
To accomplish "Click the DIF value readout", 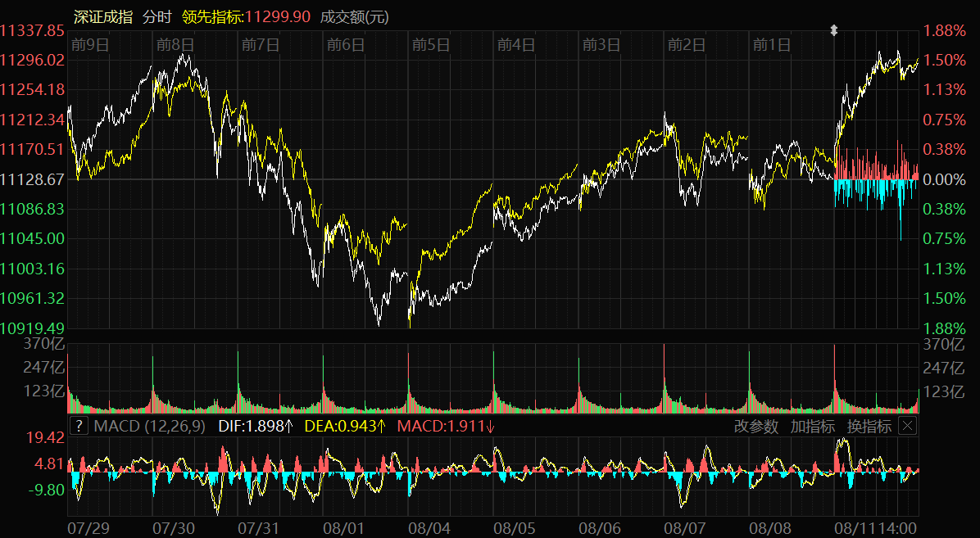I will point(256,427).
